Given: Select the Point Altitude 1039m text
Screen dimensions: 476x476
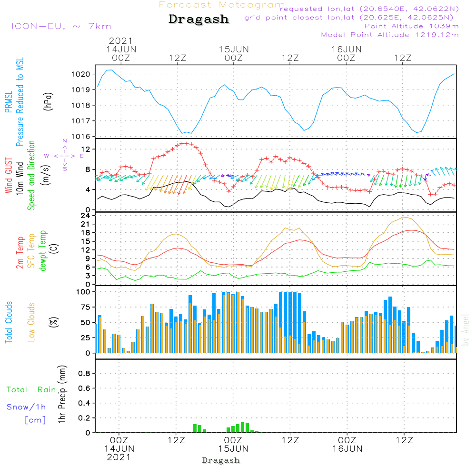Looking at the screenshot, I should (x=411, y=26).
